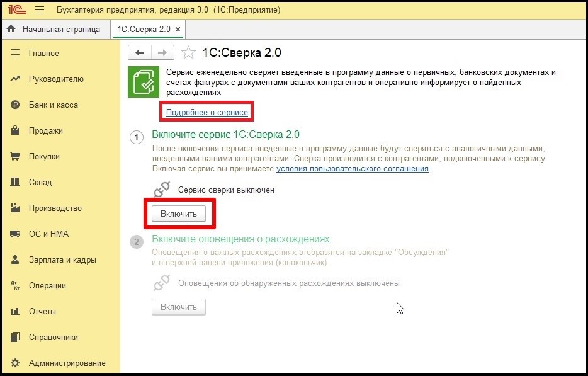588x376 pixels.
Task: Click the Руководителю chart trend icon
Action: pos(15,79)
